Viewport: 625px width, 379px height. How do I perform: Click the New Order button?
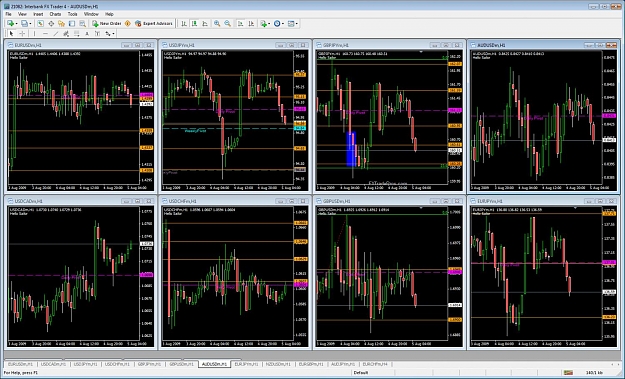(x=106, y=24)
